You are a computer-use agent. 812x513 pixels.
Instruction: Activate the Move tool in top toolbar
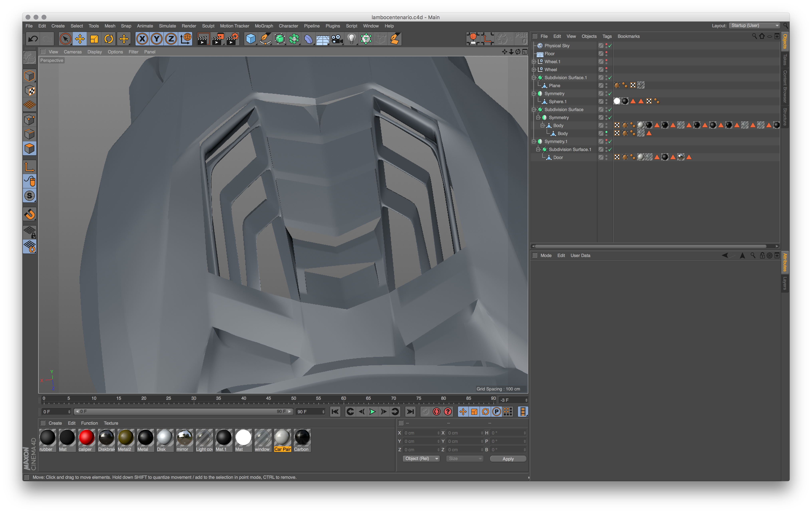[80, 39]
